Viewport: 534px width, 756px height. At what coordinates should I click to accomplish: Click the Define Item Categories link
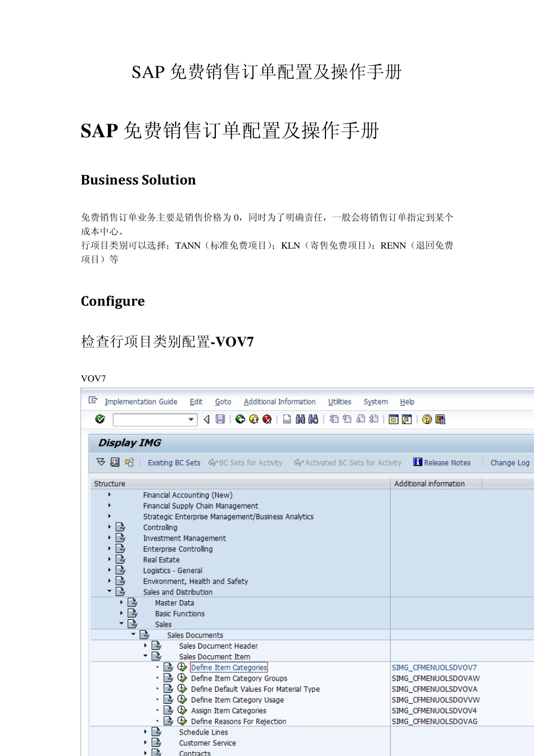coord(229,667)
